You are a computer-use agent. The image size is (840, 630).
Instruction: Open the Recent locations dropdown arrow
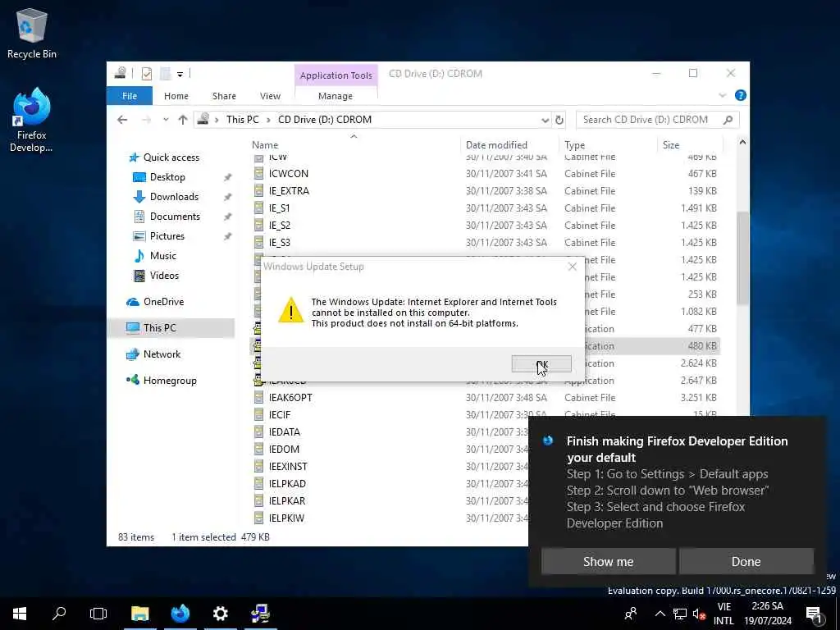tap(166, 120)
